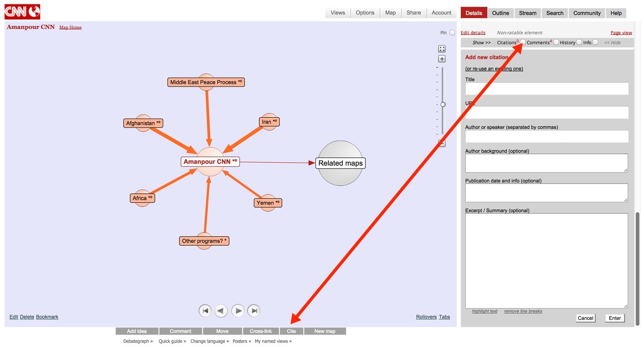Click the Map Home link
This screenshot has height=347, width=644.
coord(71,27)
